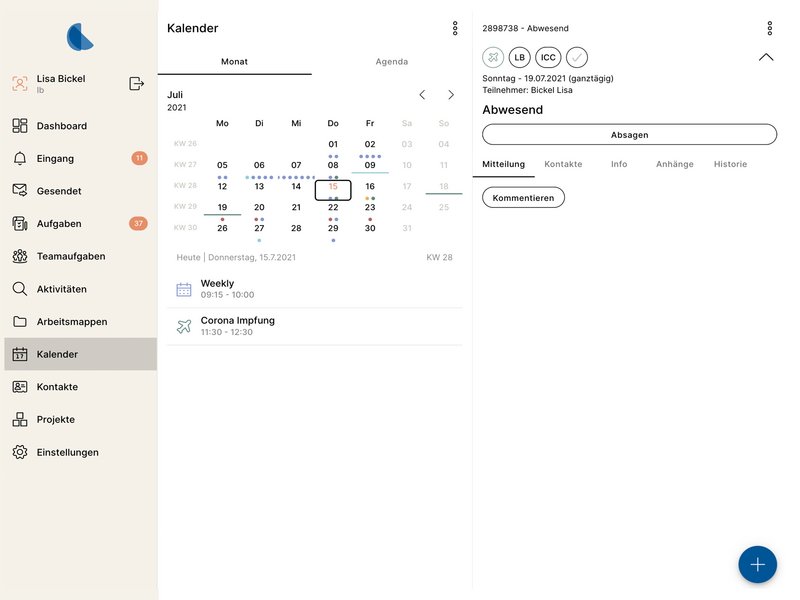The image size is (800, 600).
Task: Go to the next month with the right arrow
Action: pyautogui.click(x=451, y=95)
